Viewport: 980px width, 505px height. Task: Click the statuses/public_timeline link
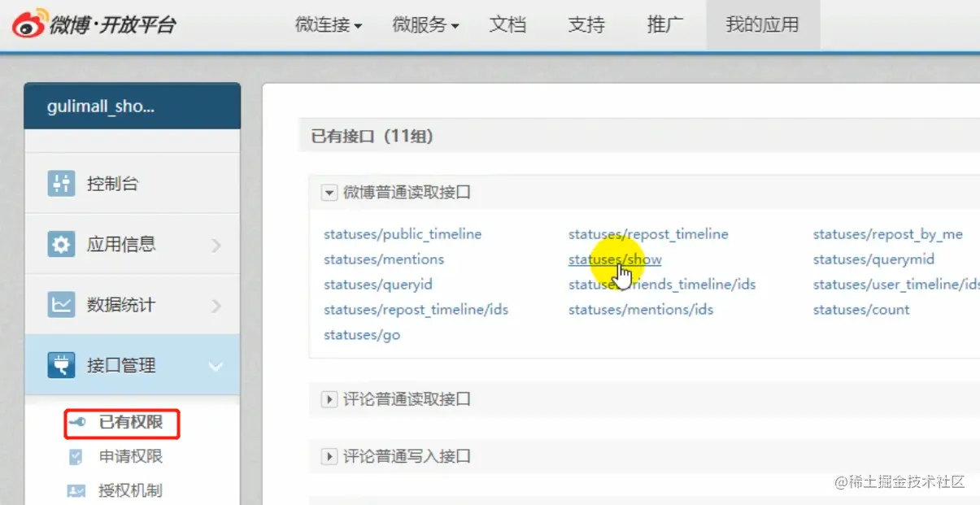click(402, 233)
